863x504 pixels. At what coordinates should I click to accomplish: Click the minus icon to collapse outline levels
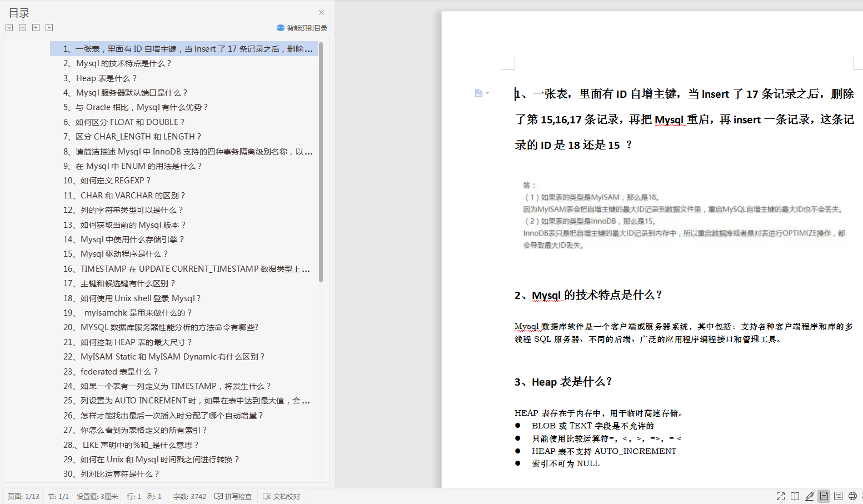pyautogui.click(x=49, y=27)
